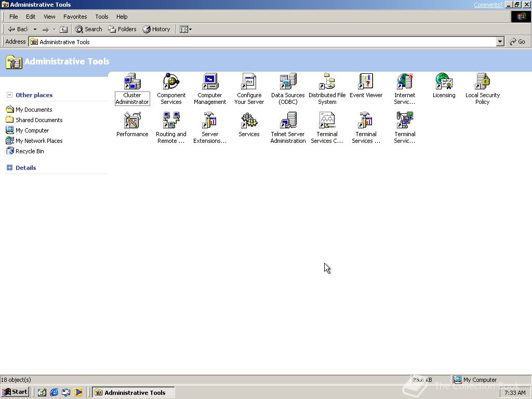The image size is (532, 399).
Task: Click the 7:33 AM clock
Action: (x=515, y=393)
